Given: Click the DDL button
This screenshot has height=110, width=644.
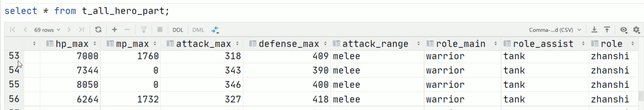Looking at the screenshot, I should [x=178, y=30].
